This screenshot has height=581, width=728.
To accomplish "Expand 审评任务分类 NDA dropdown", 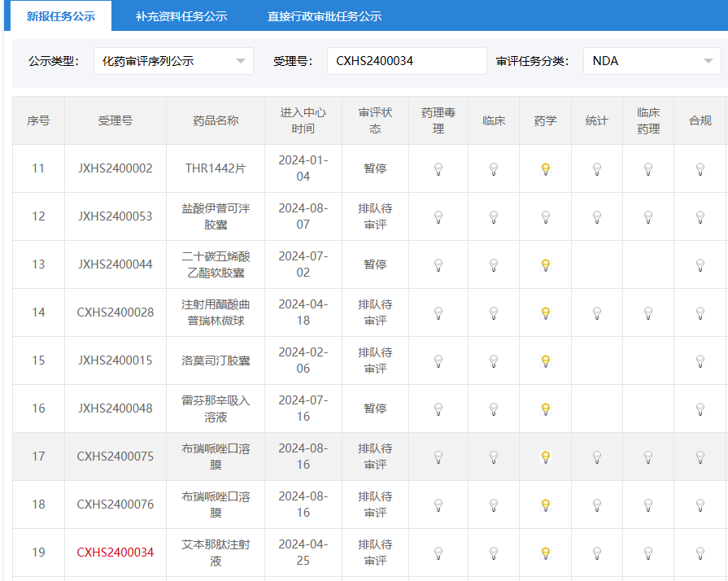I will pos(652,61).
